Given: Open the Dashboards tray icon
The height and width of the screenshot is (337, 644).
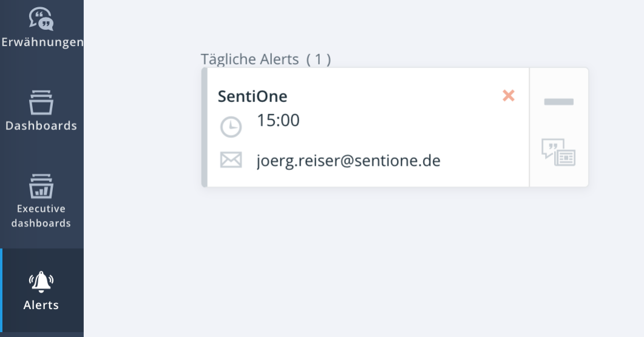Looking at the screenshot, I should tap(41, 102).
